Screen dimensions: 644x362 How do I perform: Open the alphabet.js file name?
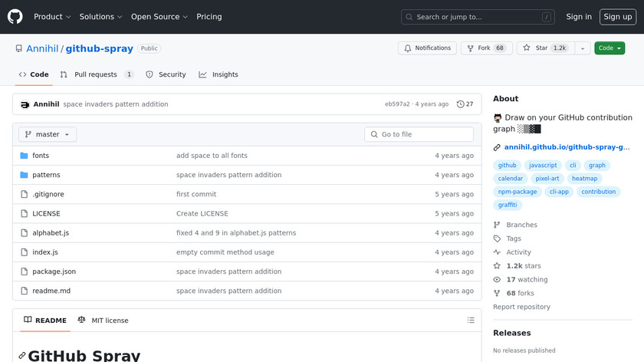51,232
